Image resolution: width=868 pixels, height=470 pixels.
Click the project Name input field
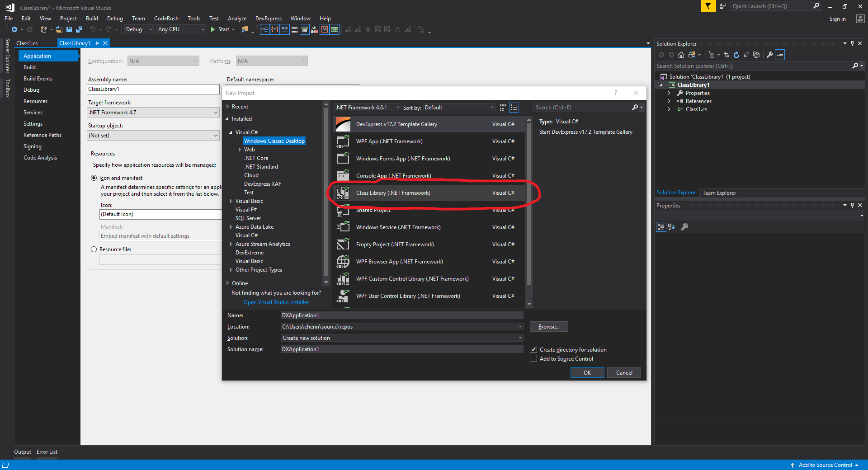[x=402, y=315]
